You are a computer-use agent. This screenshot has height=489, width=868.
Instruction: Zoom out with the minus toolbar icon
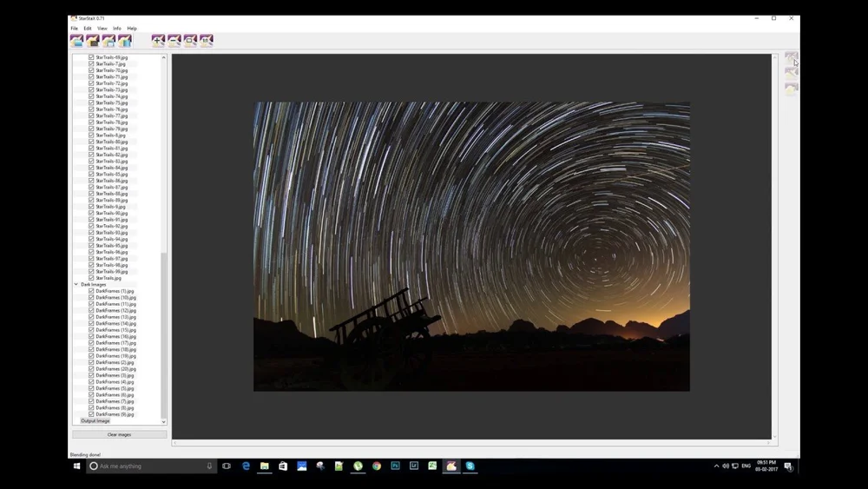pyautogui.click(x=174, y=41)
